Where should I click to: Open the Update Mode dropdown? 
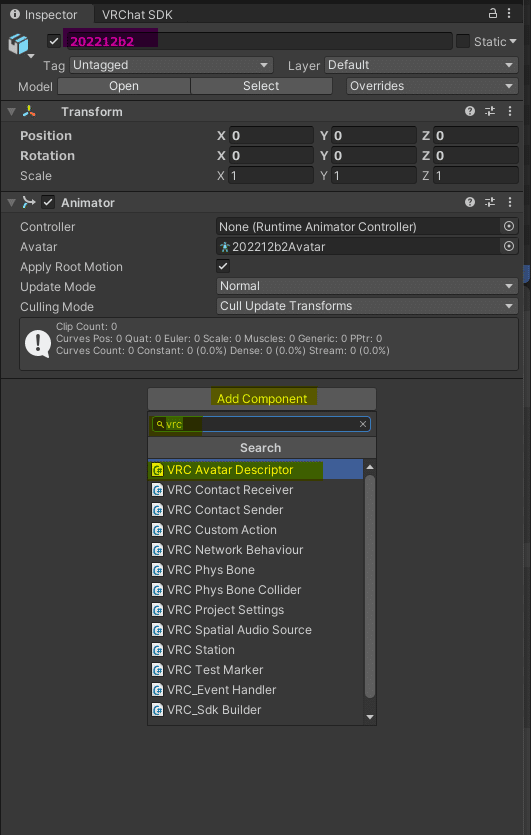pos(367,286)
